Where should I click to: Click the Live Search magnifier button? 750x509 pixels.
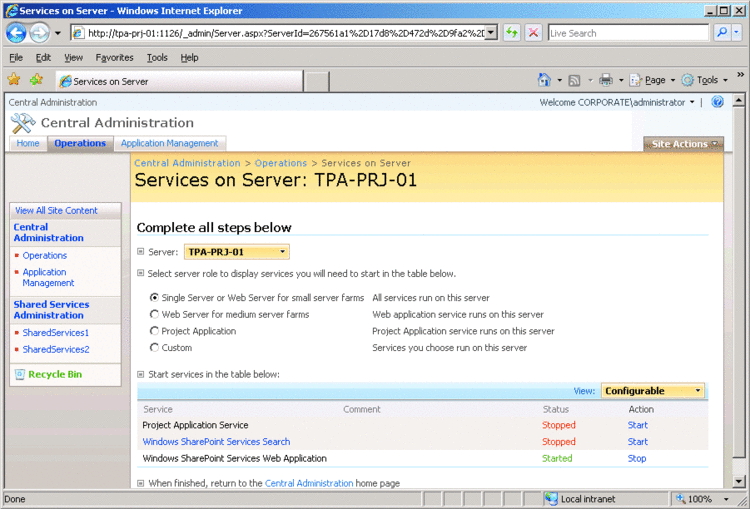tap(722, 33)
